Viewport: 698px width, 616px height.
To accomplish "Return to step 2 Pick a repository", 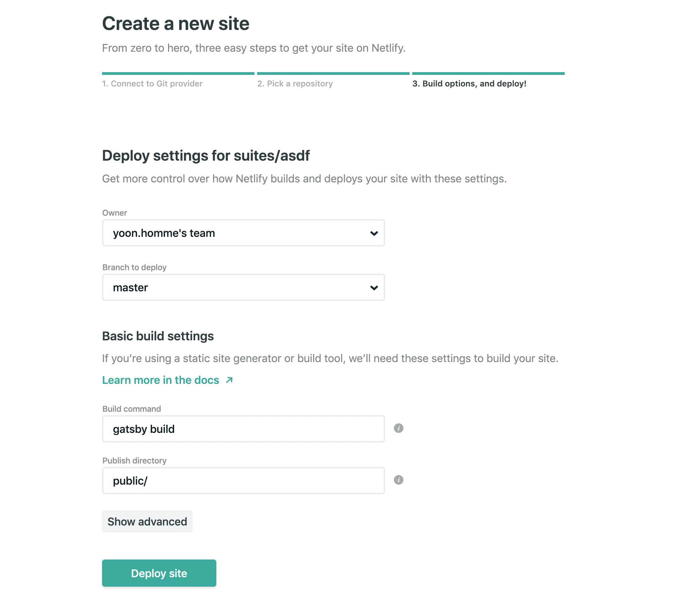I will click(295, 84).
